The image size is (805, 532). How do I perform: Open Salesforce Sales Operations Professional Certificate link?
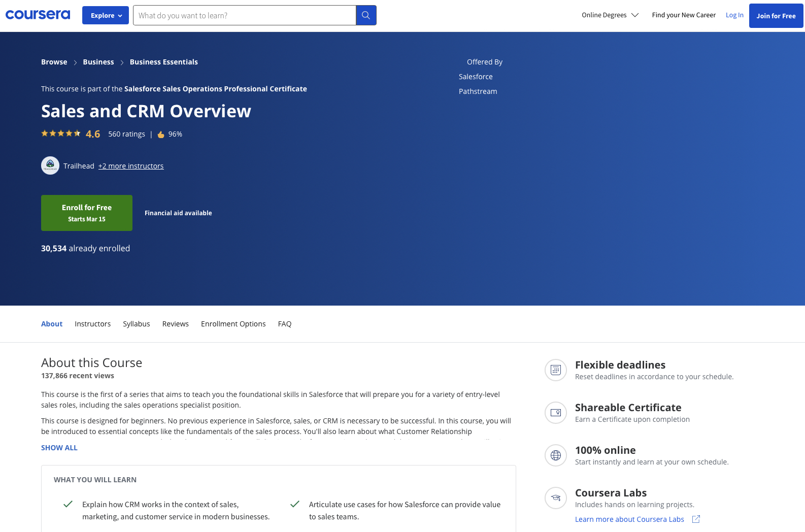point(216,89)
